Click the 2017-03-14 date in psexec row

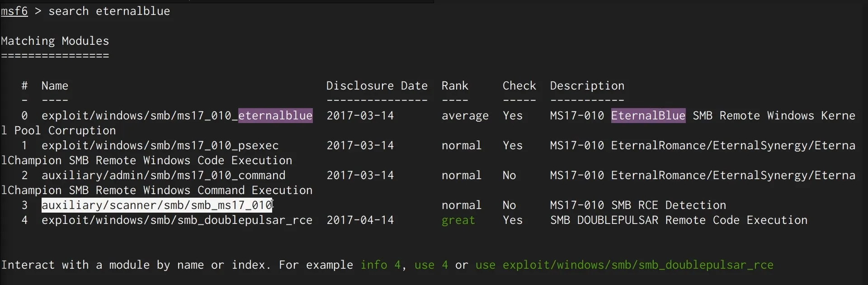pos(360,146)
